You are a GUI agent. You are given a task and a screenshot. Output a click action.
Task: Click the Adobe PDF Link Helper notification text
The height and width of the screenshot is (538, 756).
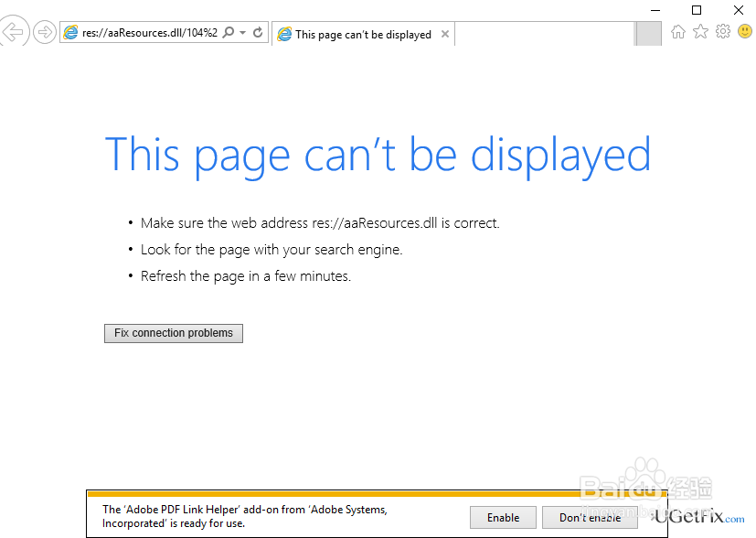(245, 516)
